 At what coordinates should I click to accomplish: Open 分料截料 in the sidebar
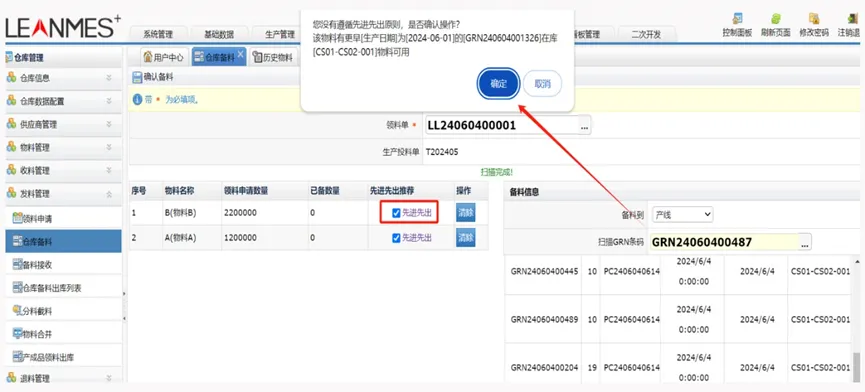coord(63,311)
